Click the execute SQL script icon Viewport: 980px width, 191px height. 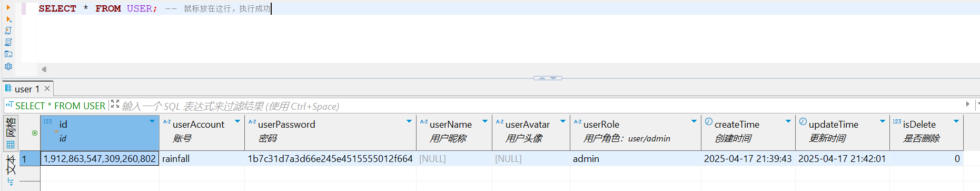[x=8, y=31]
